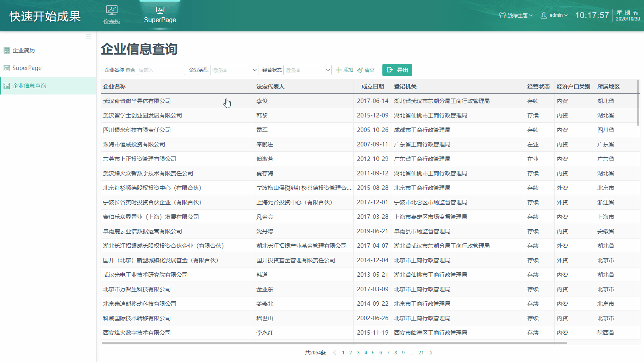This screenshot has width=644, height=362.
Task: Open the 企业类型 dropdown
Action: coord(234,70)
